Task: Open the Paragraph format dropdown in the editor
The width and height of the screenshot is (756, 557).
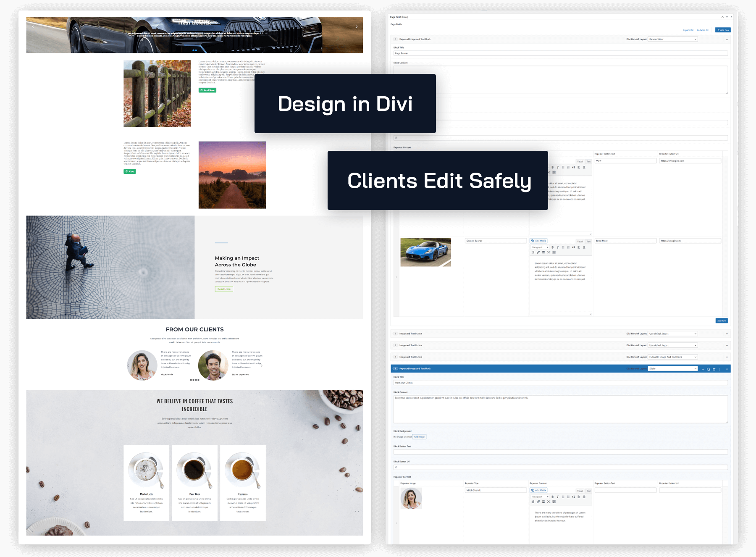Action: [540, 497]
